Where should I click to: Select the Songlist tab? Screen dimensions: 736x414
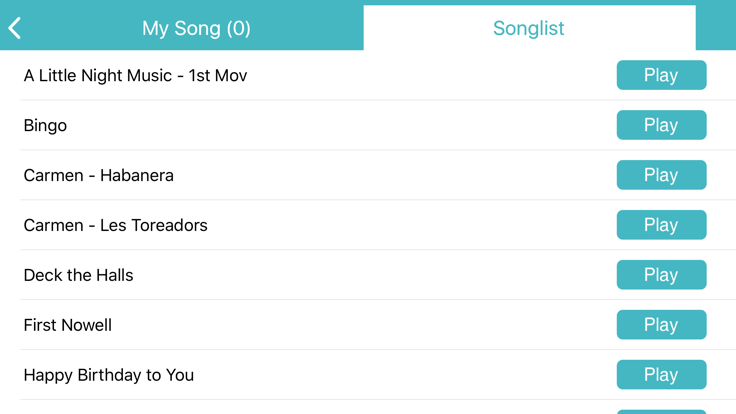528,28
